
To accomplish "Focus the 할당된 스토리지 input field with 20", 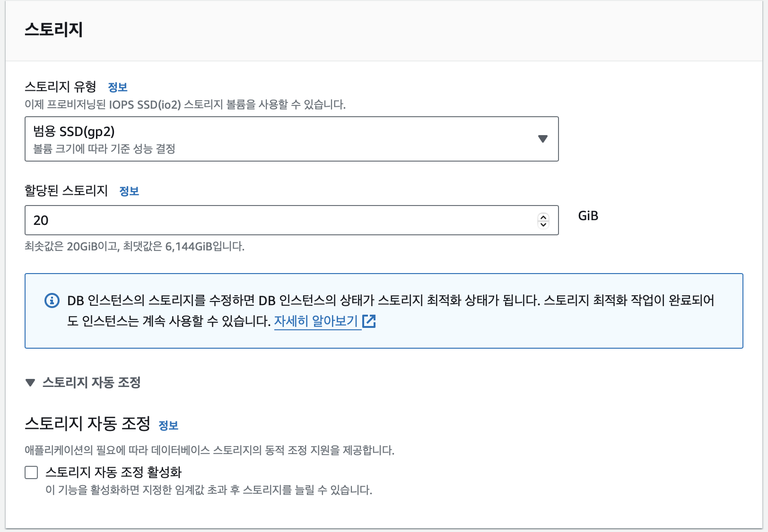I will 291,220.
